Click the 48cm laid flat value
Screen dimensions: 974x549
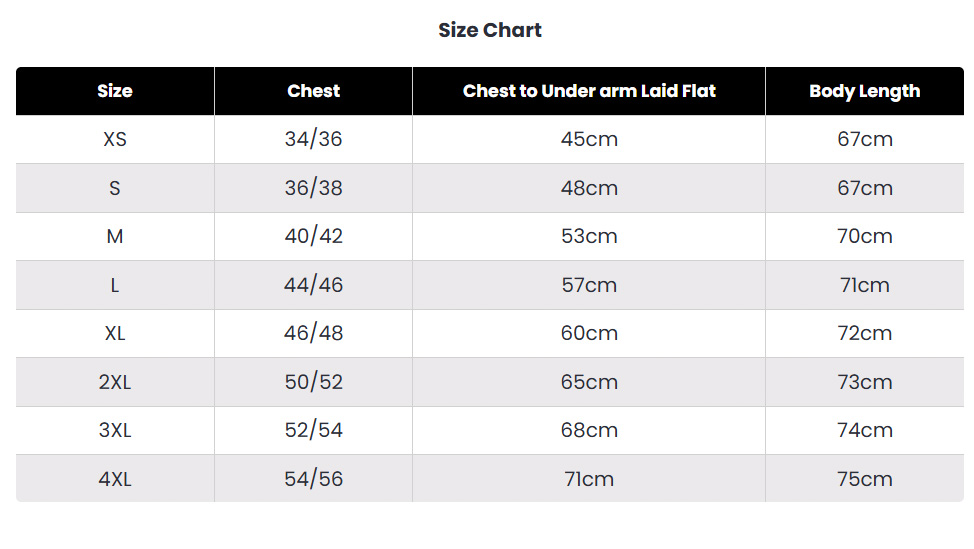click(589, 188)
